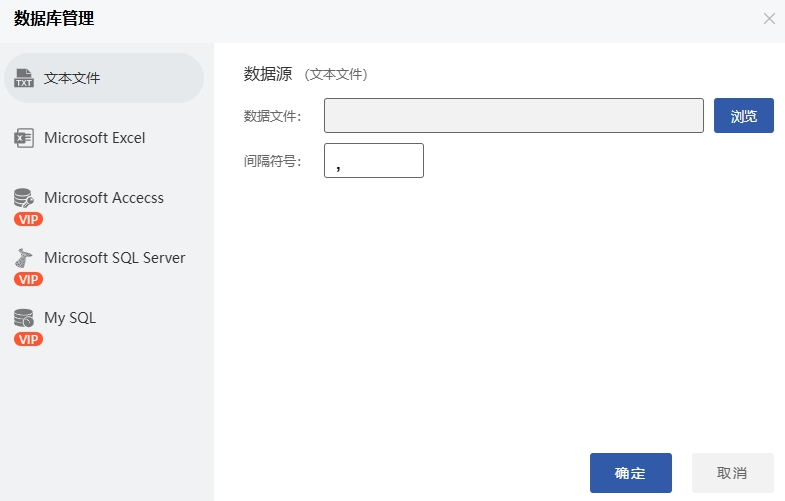Open the Microsoft SQL Server option
This screenshot has height=501, width=785.
click(x=115, y=258)
